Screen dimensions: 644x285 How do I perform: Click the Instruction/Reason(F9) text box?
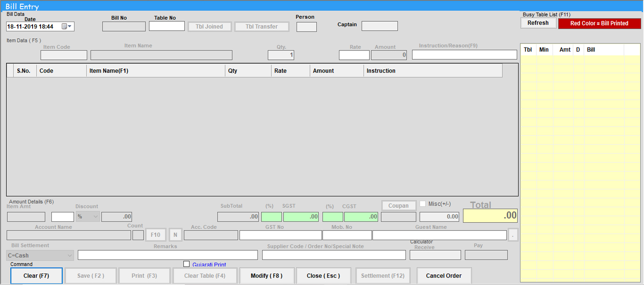(464, 55)
